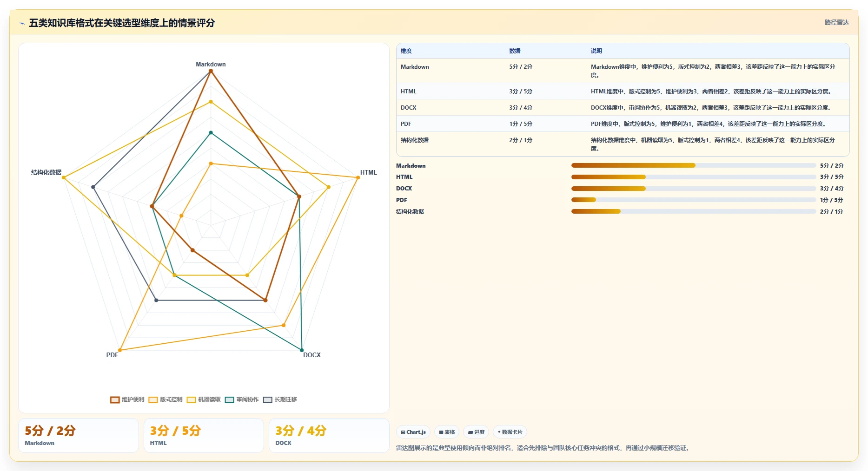The width and height of the screenshot is (868, 471).
Task: Toggle the 版式控制 legend series
Action: pyautogui.click(x=165, y=399)
